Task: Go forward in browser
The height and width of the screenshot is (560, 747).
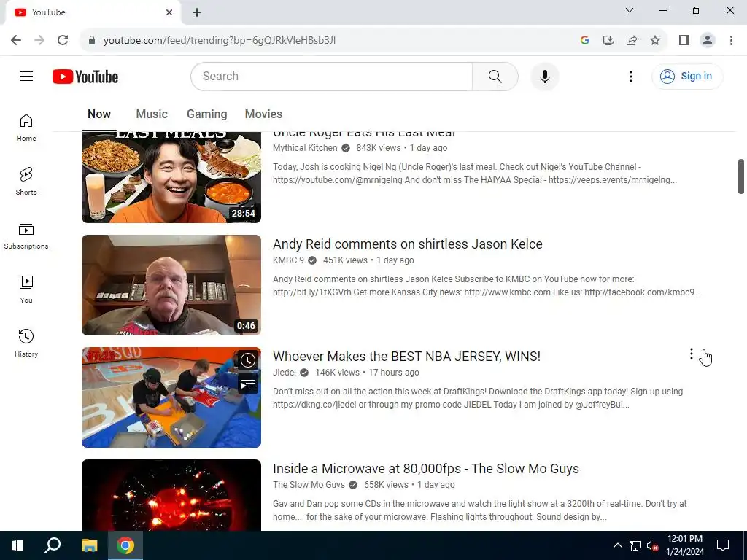Action: click(39, 41)
